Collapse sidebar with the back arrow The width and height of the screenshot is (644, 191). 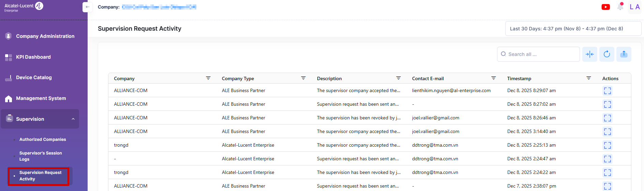click(x=87, y=7)
